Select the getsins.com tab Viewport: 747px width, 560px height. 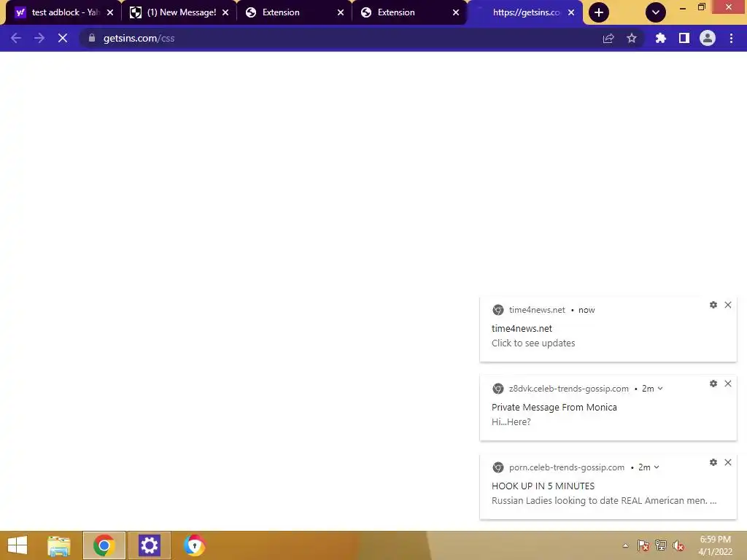coord(524,12)
